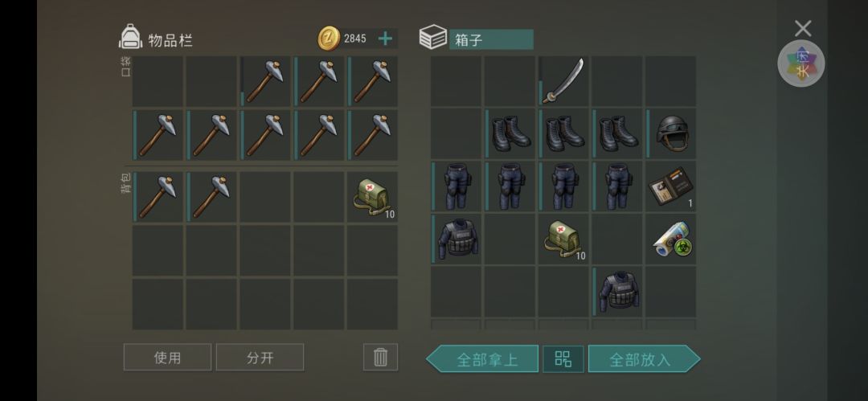Viewport: 868px width, 401px height.
Task: Select the tactical vest in chest fourth row
Action: pyautogui.click(x=455, y=239)
